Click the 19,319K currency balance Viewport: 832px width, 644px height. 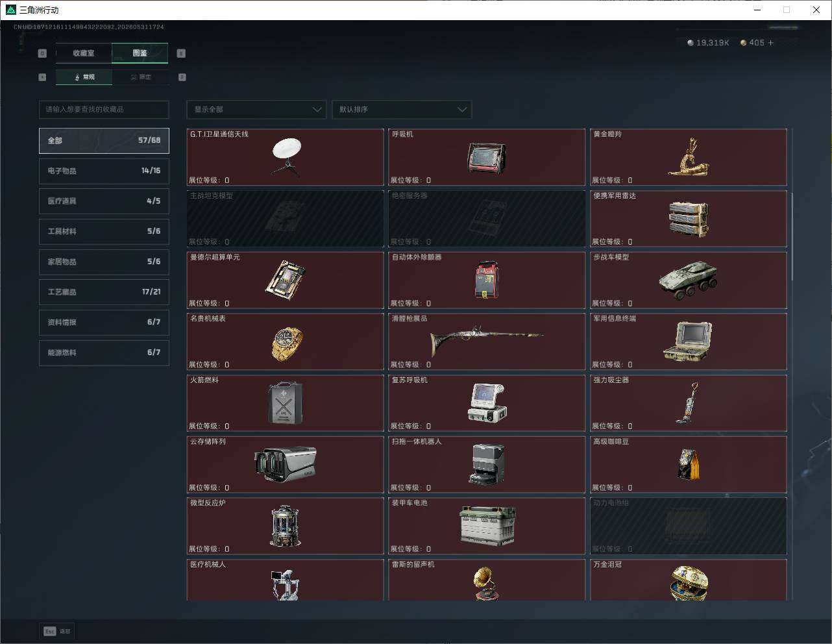click(713, 43)
